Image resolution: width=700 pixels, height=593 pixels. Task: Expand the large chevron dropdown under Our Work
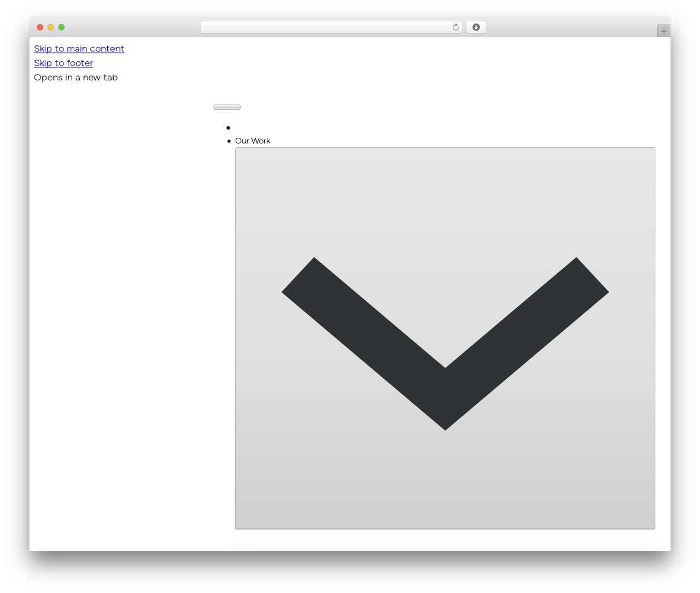pos(445,338)
